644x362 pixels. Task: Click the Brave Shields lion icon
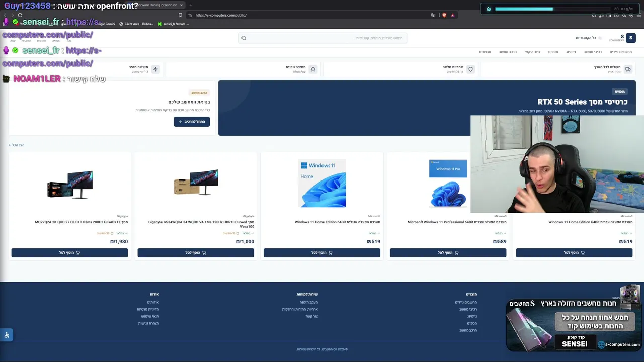tap(444, 15)
